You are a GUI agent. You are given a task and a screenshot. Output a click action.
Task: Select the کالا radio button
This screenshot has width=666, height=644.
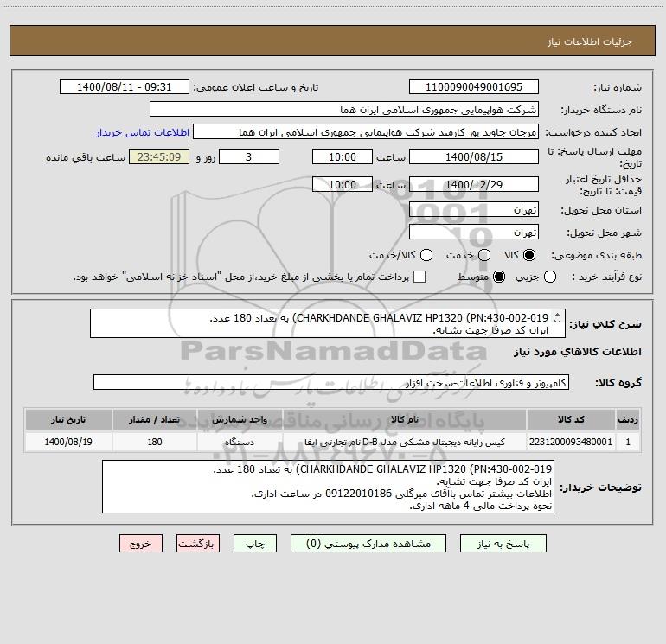(x=529, y=255)
